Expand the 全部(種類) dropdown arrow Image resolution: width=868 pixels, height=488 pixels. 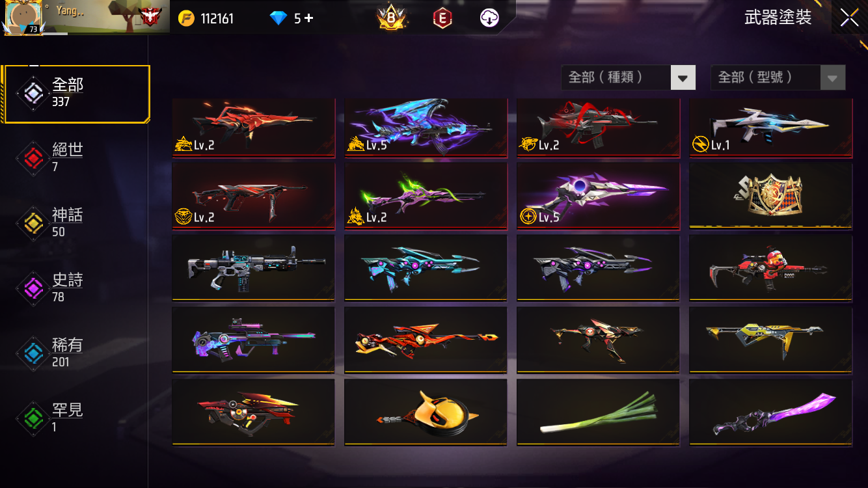(683, 78)
